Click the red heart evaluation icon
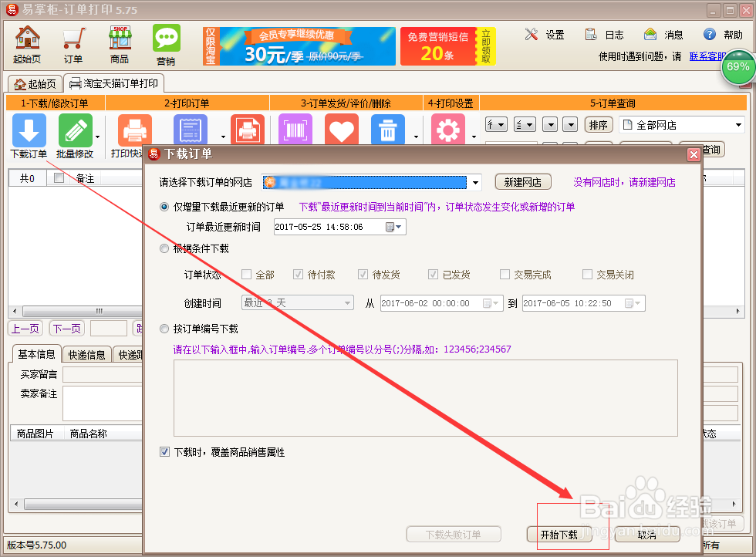 tap(342, 130)
